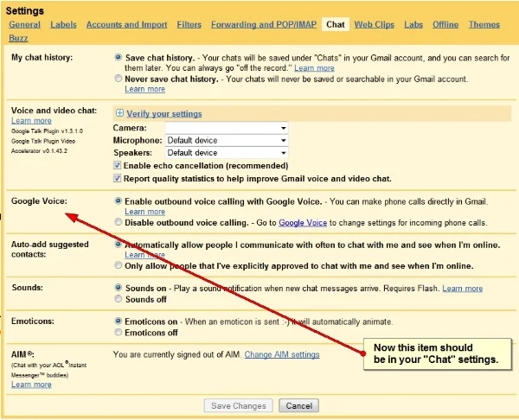519x420 pixels.
Task: Go to Accounts and Import tab
Action: coord(127,24)
